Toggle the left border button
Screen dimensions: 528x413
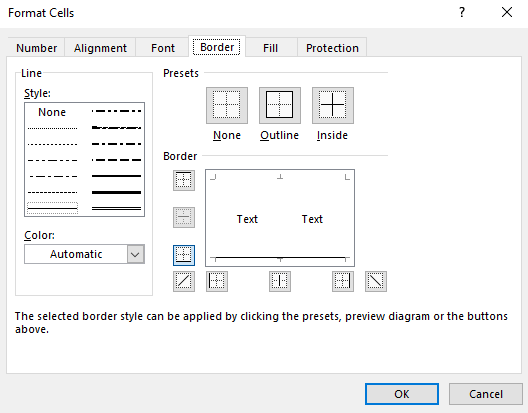(x=217, y=281)
